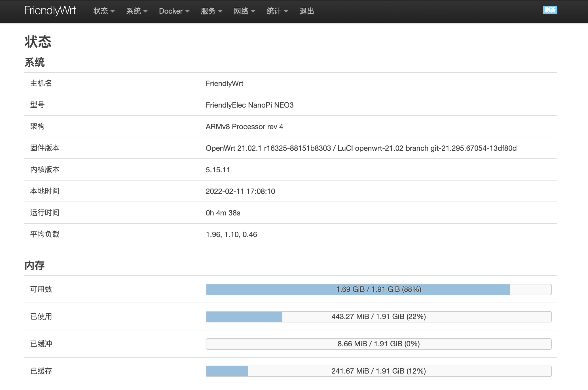Select the 可用数 memory progress bar
Image resolution: width=588 pixels, height=390 pixels.
coord(378,289)
